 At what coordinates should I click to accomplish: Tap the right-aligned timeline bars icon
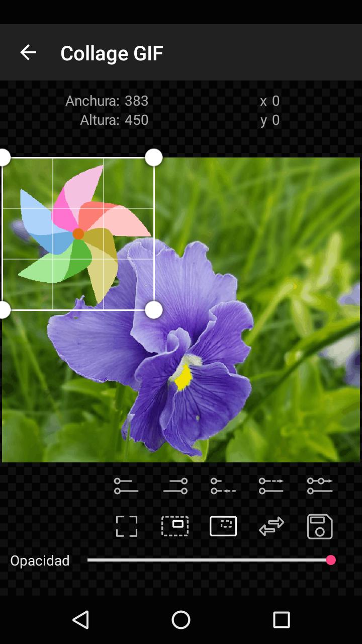click(175, 486)
